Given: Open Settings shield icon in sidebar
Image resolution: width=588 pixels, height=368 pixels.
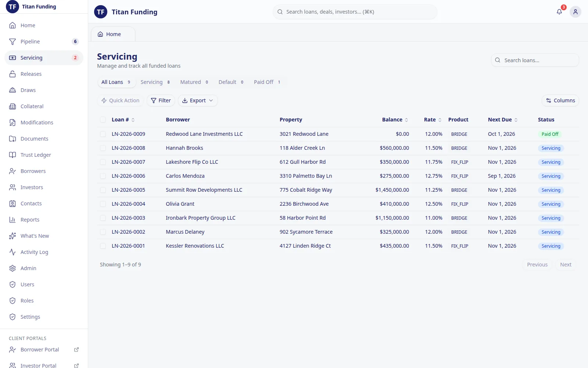Looking at the screenshot, I should pos(12,317).
